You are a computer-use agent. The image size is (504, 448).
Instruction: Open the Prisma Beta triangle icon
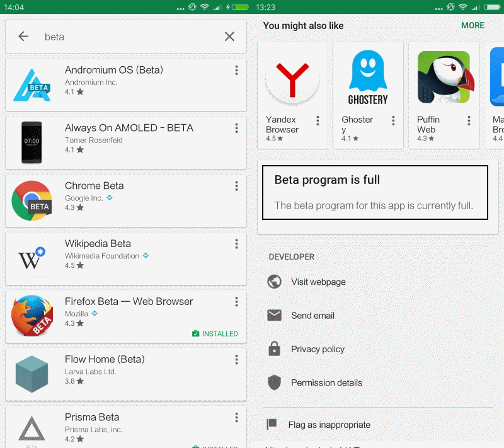(x=31, y=428)
